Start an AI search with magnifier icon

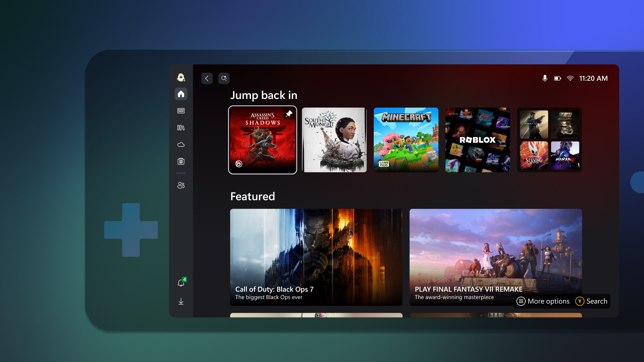coord(224,78)
